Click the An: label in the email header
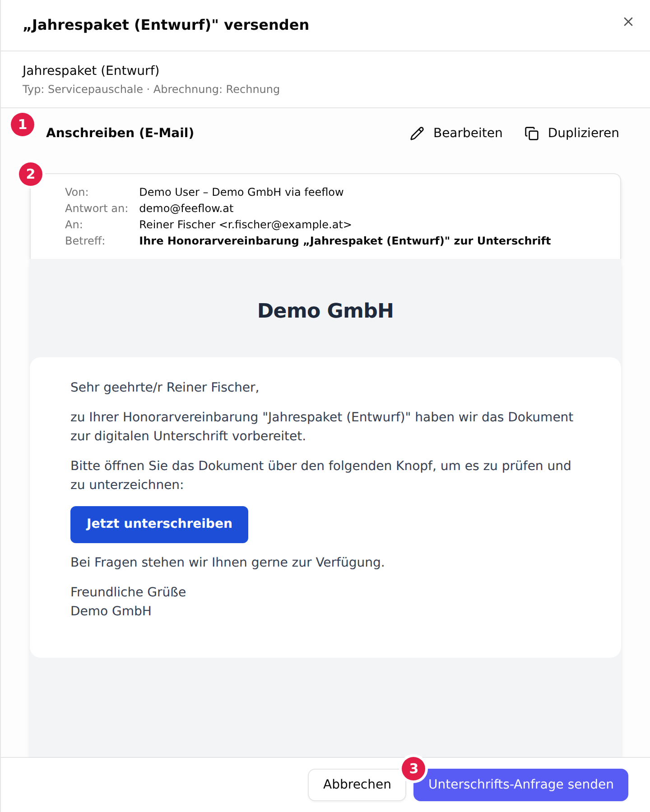The height and width of the screenshot is (812, 650). click(x=74, y=225)
